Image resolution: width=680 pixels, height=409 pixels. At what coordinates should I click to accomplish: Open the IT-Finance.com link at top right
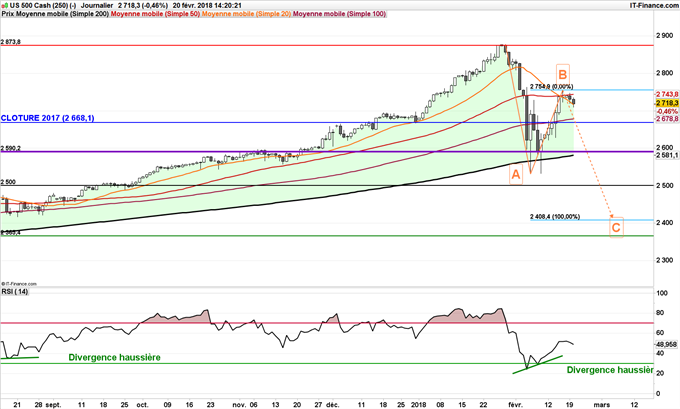click(654, 6)
